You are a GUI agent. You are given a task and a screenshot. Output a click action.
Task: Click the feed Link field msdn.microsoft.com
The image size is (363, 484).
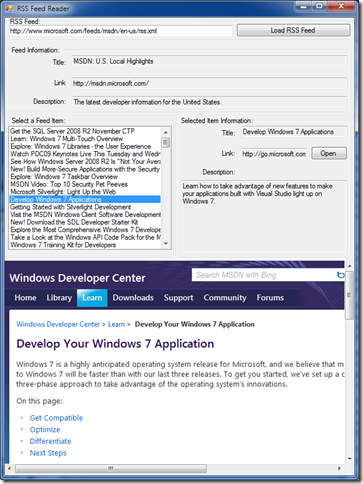209,83
